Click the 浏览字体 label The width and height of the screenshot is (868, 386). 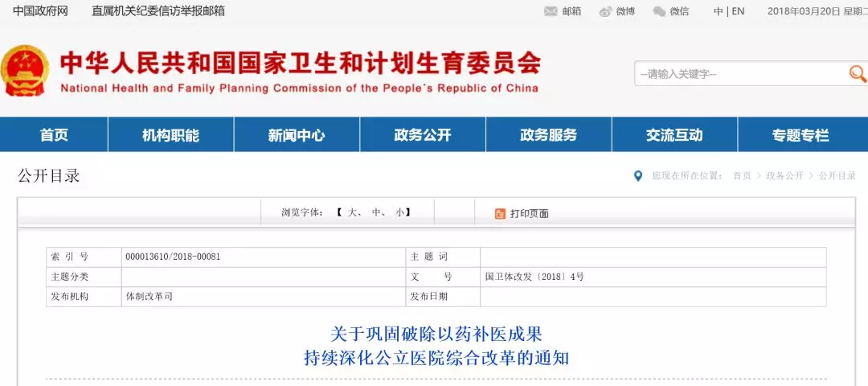coord(301,212)
